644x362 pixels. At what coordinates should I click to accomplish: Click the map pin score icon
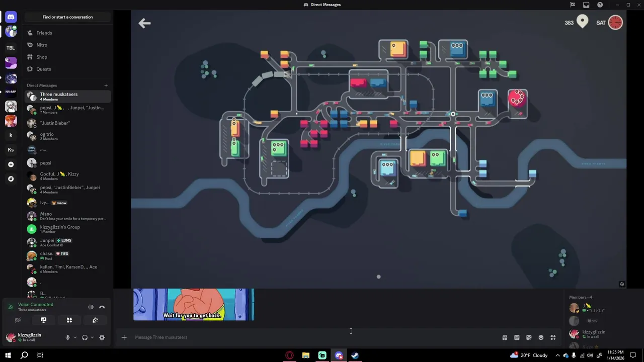tap(582, 22)
